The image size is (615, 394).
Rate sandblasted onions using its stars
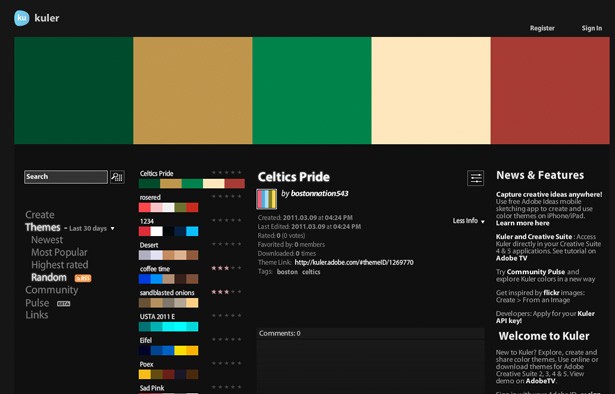[227, 292]
